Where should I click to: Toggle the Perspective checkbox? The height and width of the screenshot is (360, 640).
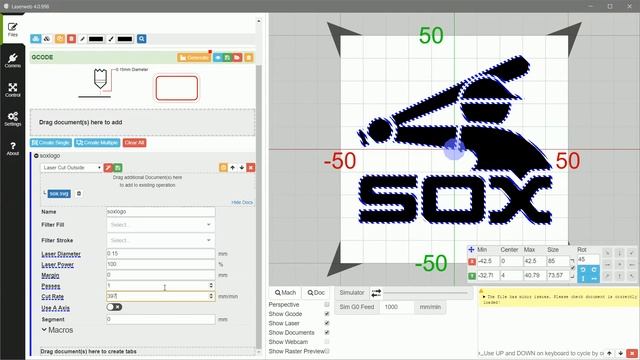[x=327, y=304]
